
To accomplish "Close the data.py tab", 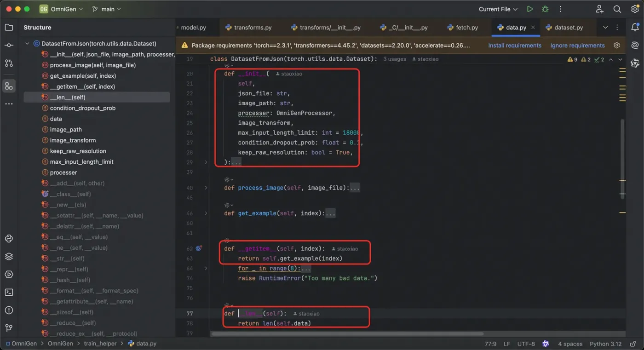I will 533,28.
